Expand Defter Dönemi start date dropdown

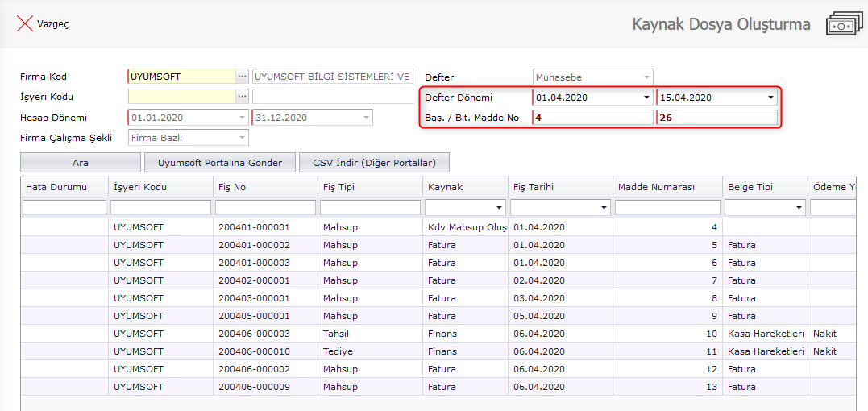(646, 98)
